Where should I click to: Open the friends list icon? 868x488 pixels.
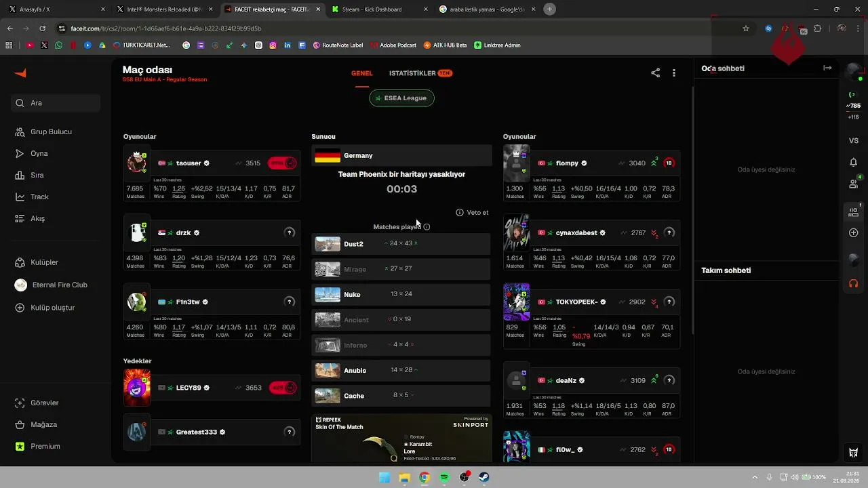tap(854, 183)
